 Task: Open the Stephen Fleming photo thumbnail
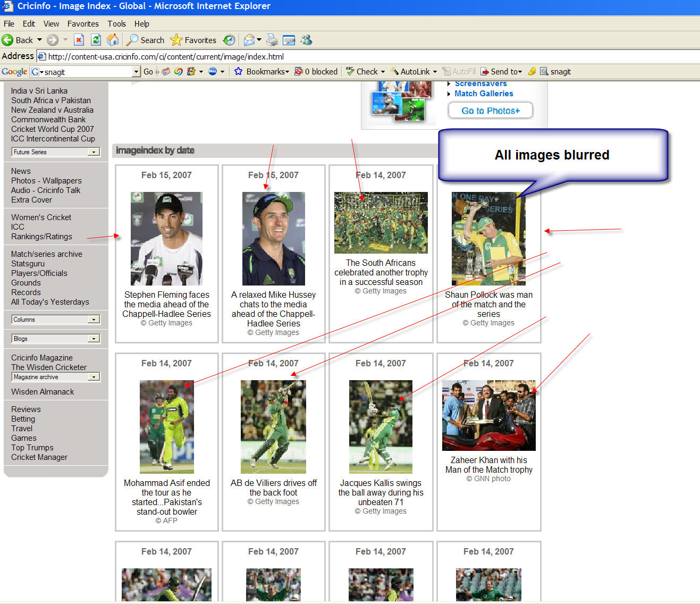(x=166, y=239)
